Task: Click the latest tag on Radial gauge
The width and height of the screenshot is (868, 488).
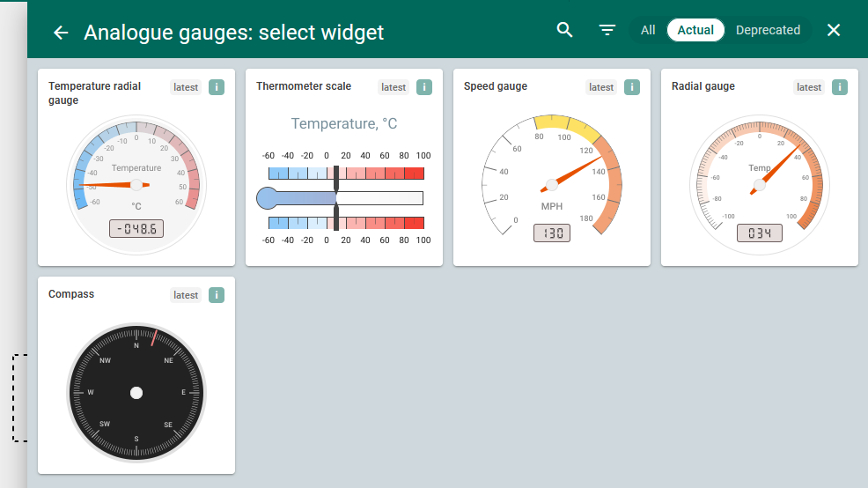Action: [809, 87]
